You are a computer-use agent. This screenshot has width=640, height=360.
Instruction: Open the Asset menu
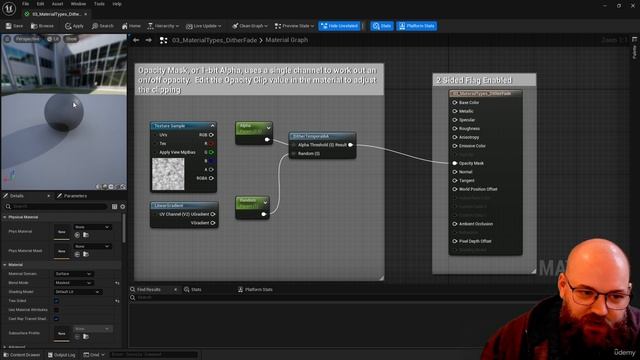[57, 4]
